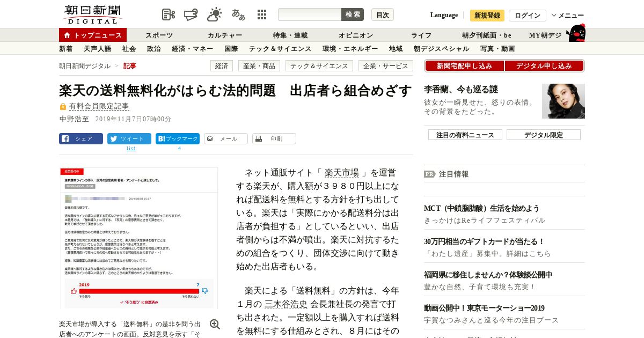Screen dimensions: 644x338
Task: Print the article with 印刷 button
Action: point(274,138)
